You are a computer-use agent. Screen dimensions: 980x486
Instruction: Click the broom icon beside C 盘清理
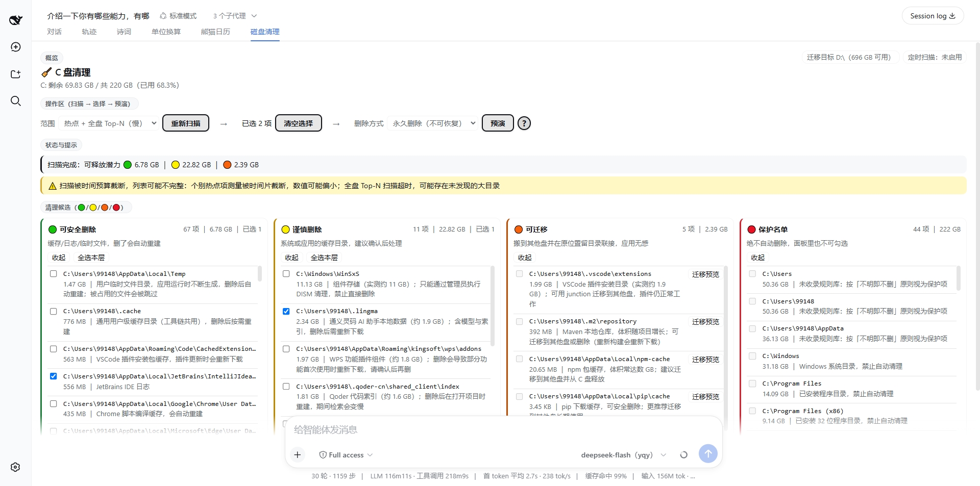tap(46, 72)
